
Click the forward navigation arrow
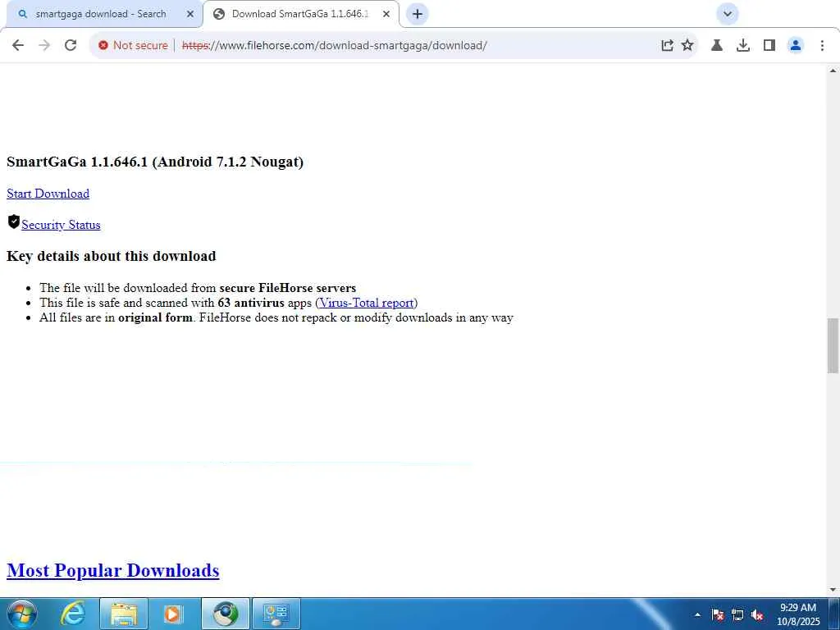[44, 46]
